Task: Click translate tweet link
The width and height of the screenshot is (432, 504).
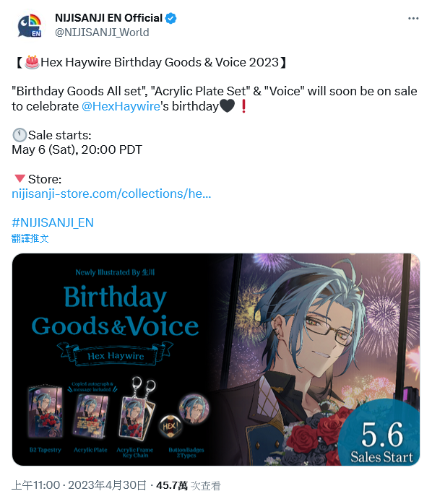Action: tap(30, 238)
